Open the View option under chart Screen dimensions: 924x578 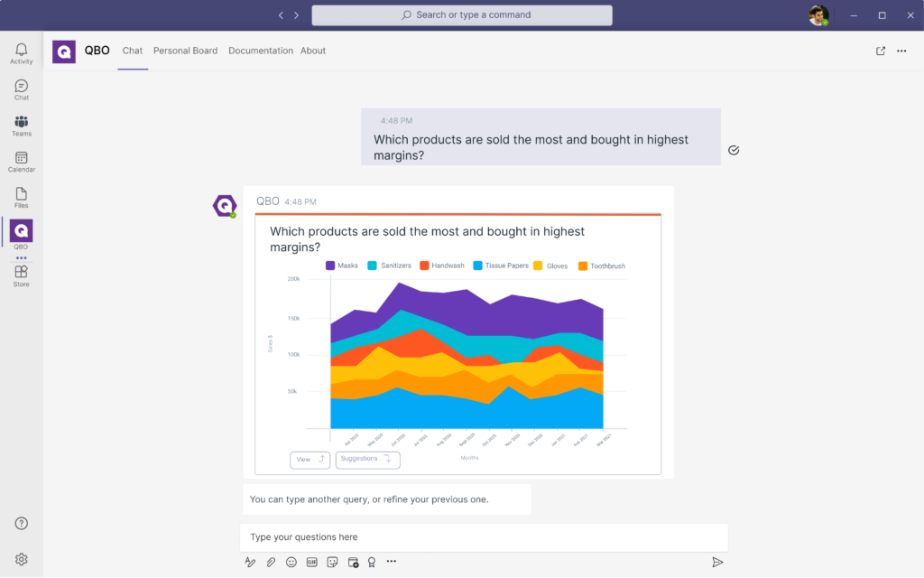310,460
